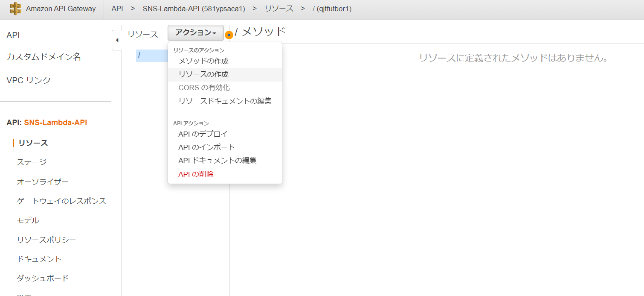
Task: Collapse the sidebar with the left arrow
Action: click(x=117, y=40)
